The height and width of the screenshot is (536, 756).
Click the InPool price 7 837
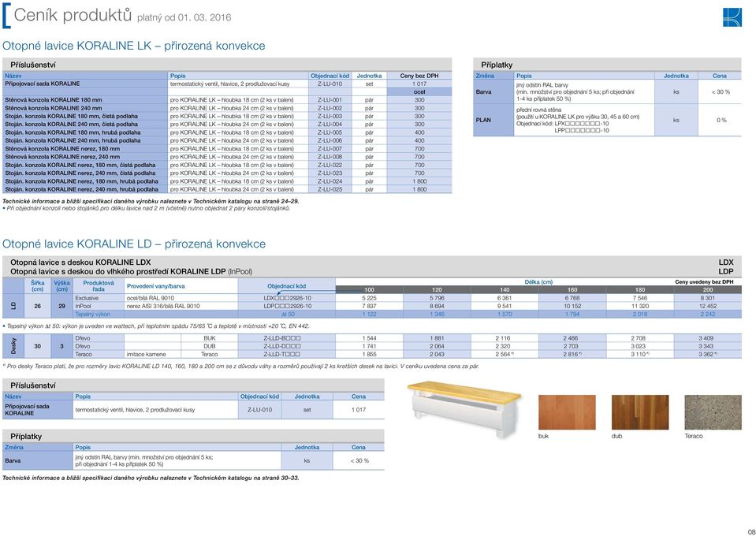pos(369,306)
